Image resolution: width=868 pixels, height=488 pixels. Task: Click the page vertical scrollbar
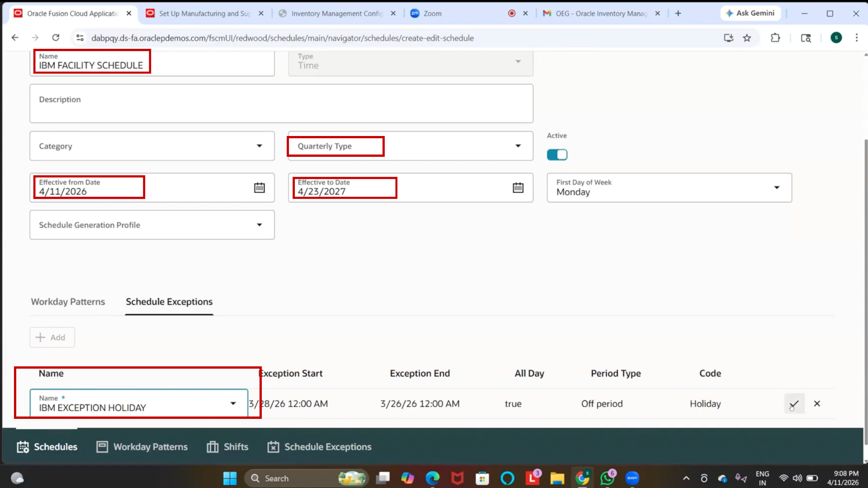[866, 291]
